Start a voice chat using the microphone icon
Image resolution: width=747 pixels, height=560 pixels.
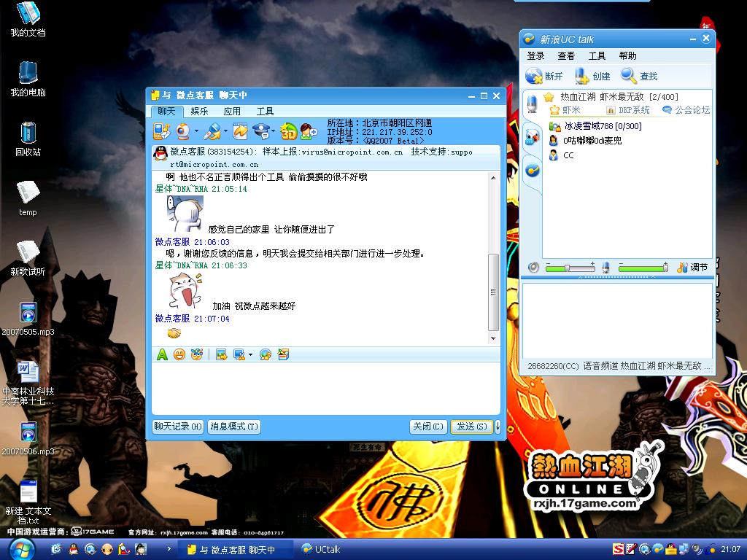212,131
